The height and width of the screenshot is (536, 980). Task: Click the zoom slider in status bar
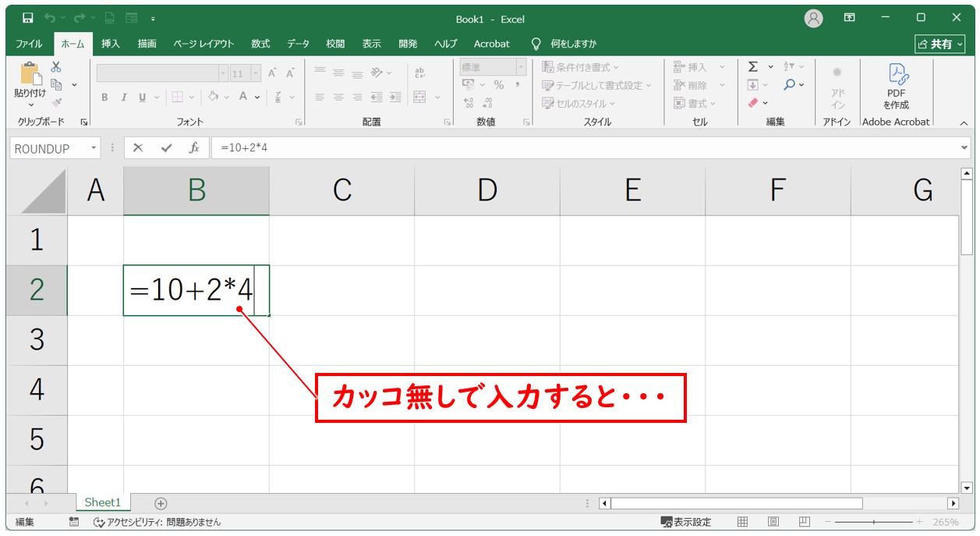click(873, 522)
